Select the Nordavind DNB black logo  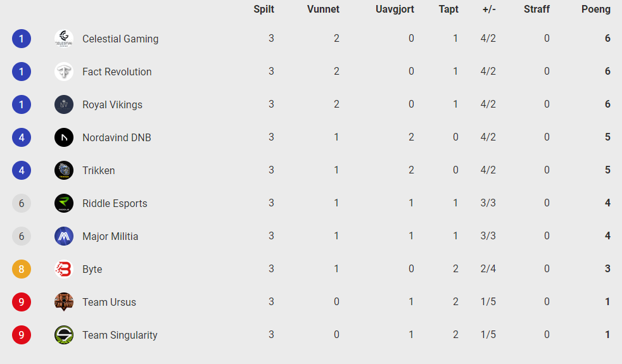(64, 137)
